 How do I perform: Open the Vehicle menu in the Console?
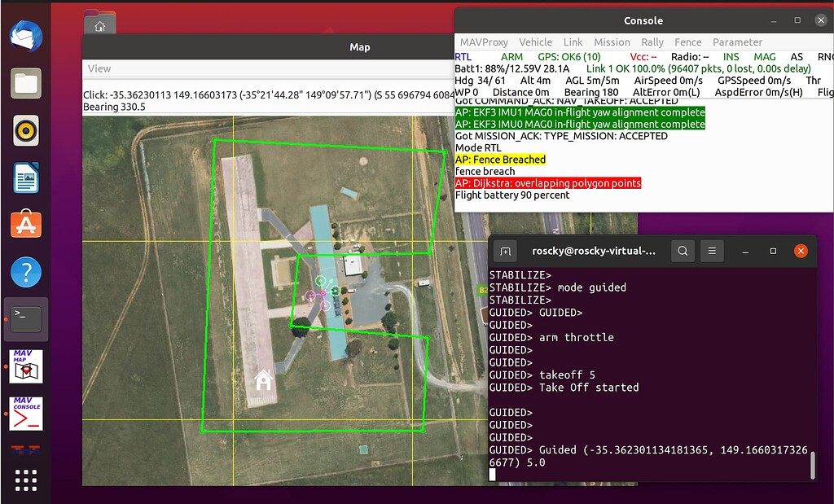(535, 42)
